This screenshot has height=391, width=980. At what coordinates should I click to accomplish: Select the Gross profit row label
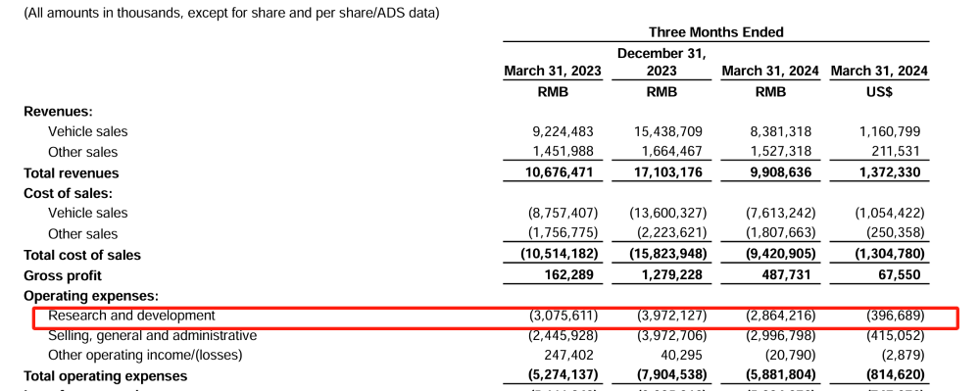pos(62,275)
